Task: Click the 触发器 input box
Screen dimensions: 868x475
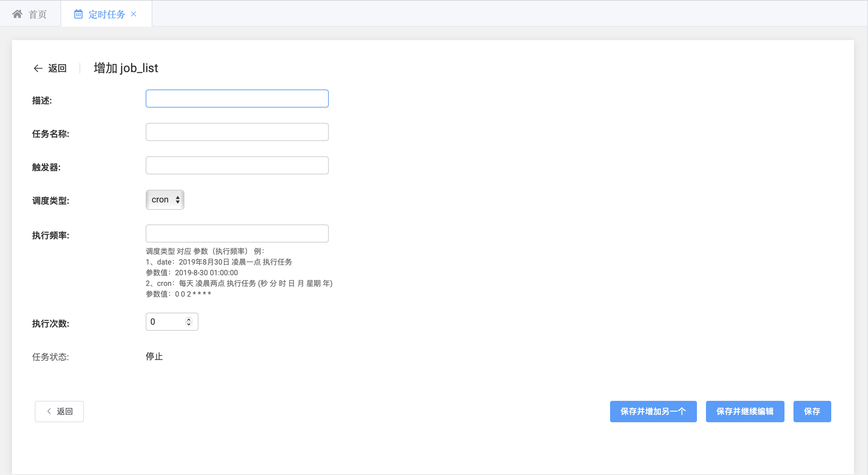Action: click(237, 165)
